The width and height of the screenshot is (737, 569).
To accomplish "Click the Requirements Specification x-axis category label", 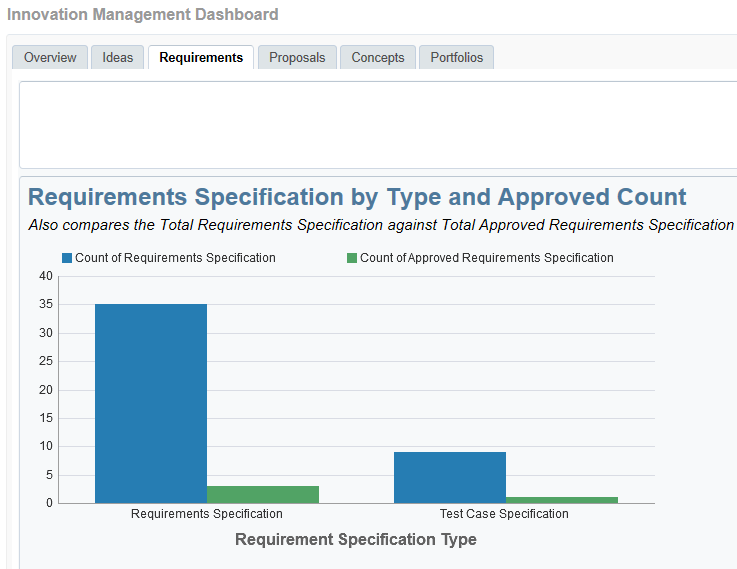I will click(207, 514).
